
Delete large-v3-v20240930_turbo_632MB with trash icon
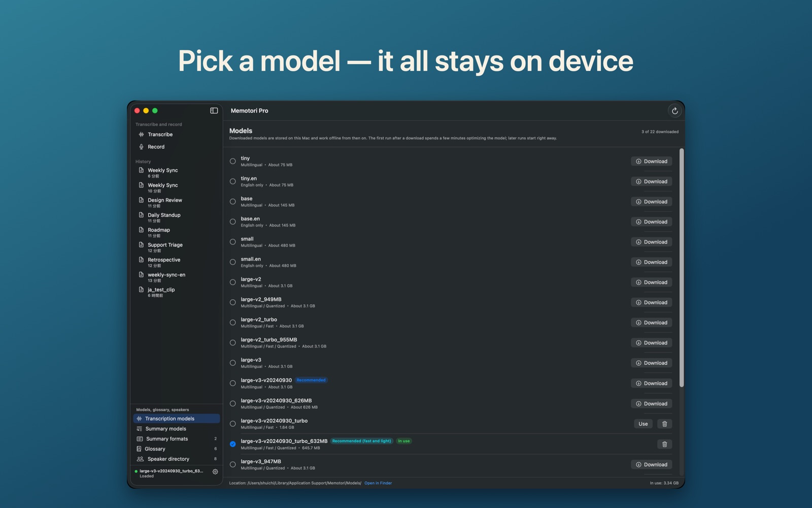coord(664,444)
